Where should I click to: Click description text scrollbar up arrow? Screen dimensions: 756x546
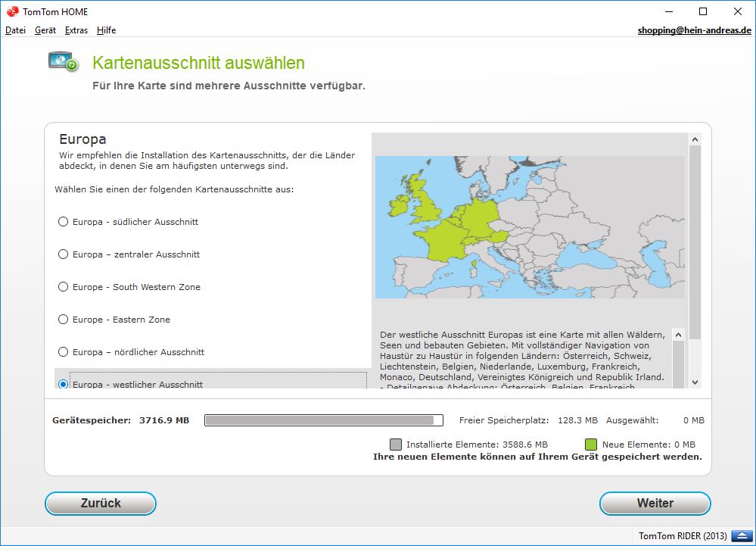677,335
